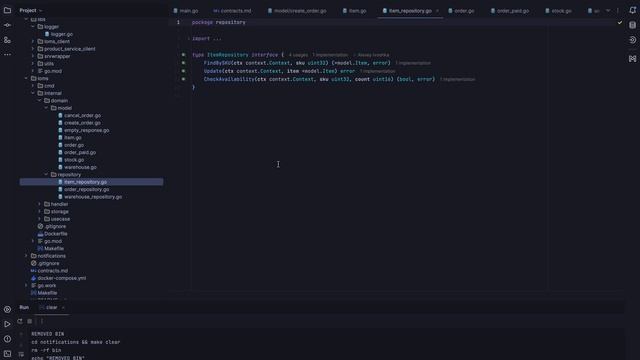Expand the loms_client folder
640x360 pixels.
click(33, 41)
